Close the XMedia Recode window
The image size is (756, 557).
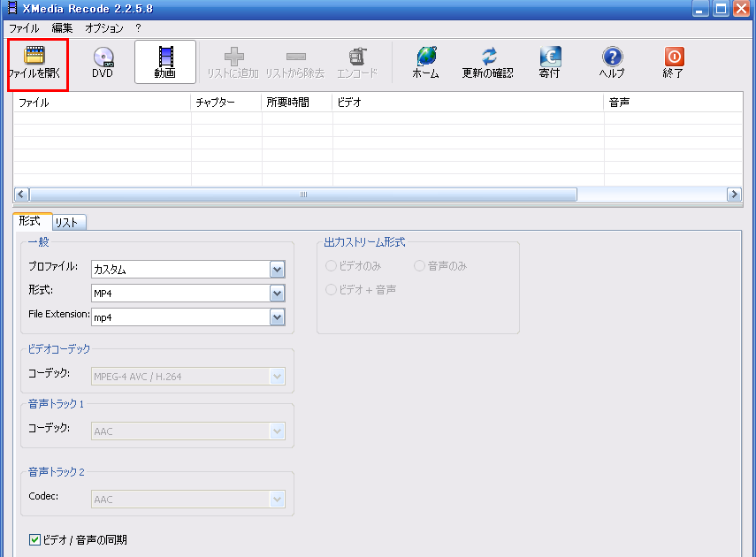coord(742,8)
